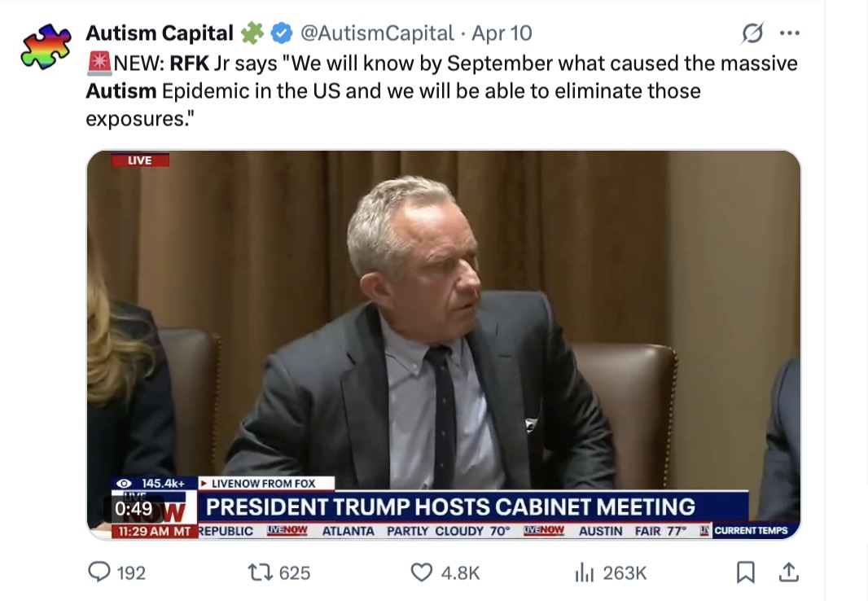Open the three-dot more options menu
Screen dimensions: 868x601
pos(789,33)
